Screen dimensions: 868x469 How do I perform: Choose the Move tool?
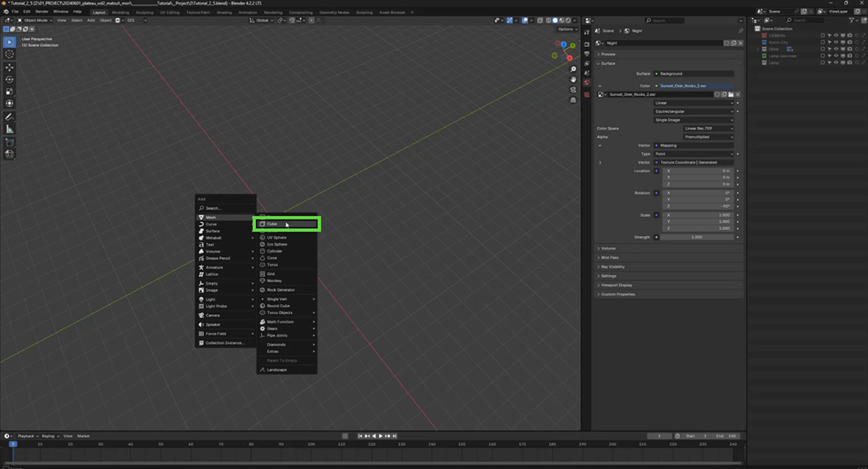[9, 67]
